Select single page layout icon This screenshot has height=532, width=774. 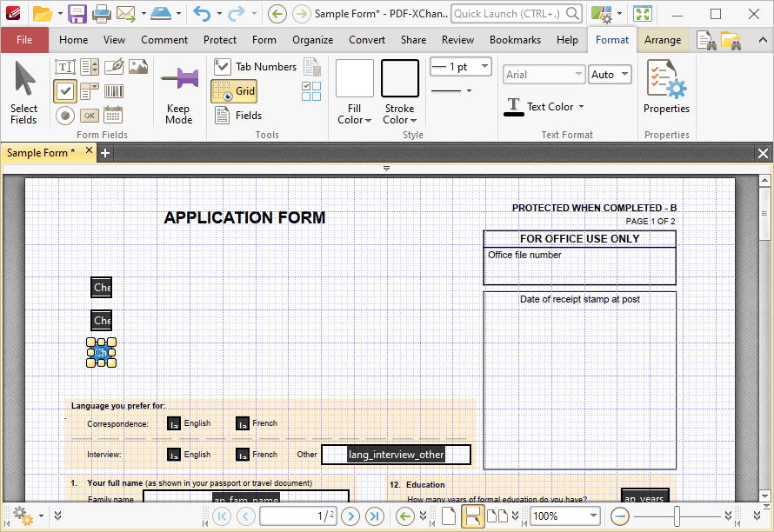click(x=448, y=516)
